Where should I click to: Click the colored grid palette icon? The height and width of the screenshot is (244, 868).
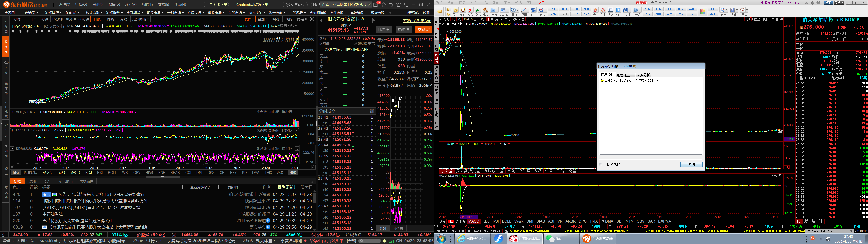click(703, 12)
